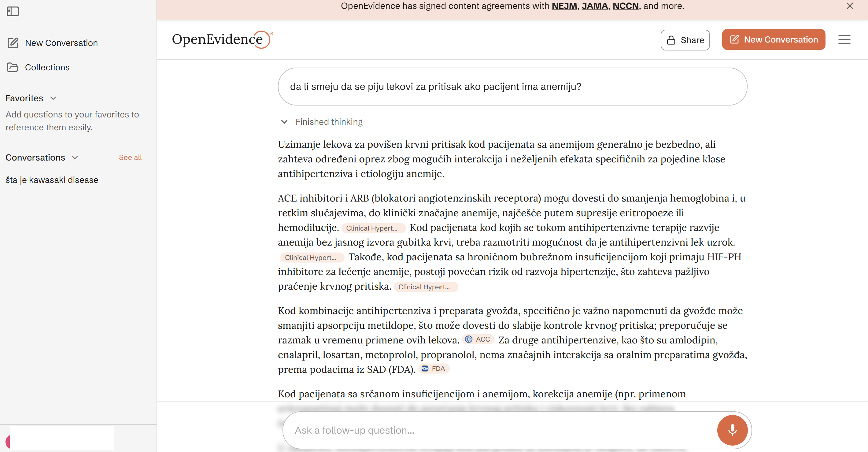This screenshot has width=868, height=452.
Task: Click the FDA citation badge
Action: point(434,369)
